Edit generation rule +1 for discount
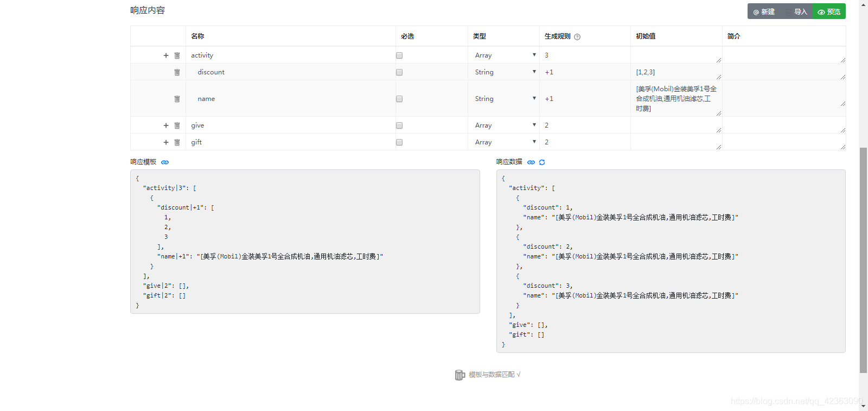The image size is (868, 411). click(584, 72)
